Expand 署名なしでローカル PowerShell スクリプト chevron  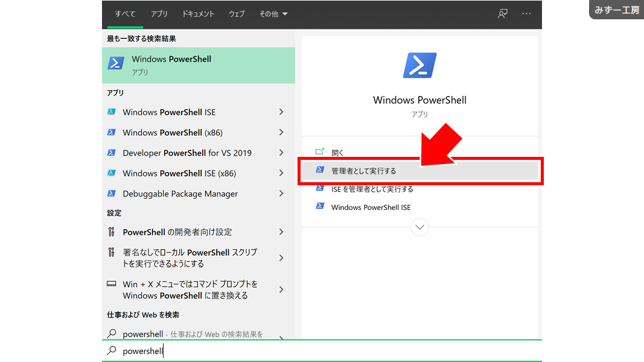tap(281, 258)
